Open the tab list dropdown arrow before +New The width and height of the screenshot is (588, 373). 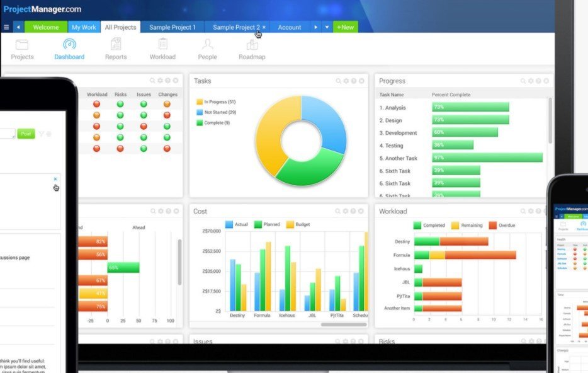click(x=327, y=27)
